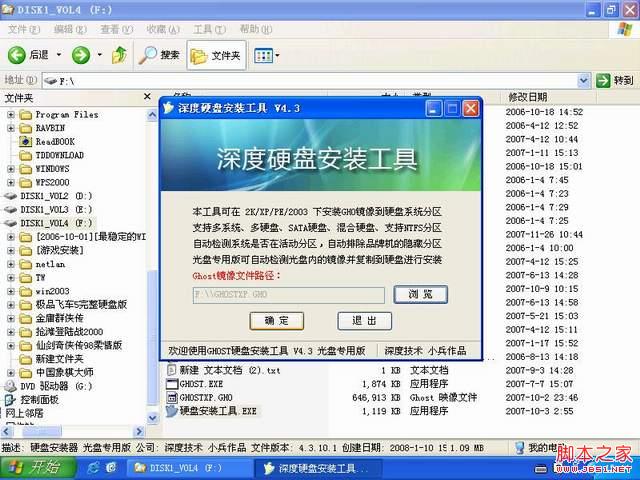This screenshot has width=640, height=480.
Task: Expand the RAVBIN tree node
Action: click(x=11, y=128)
